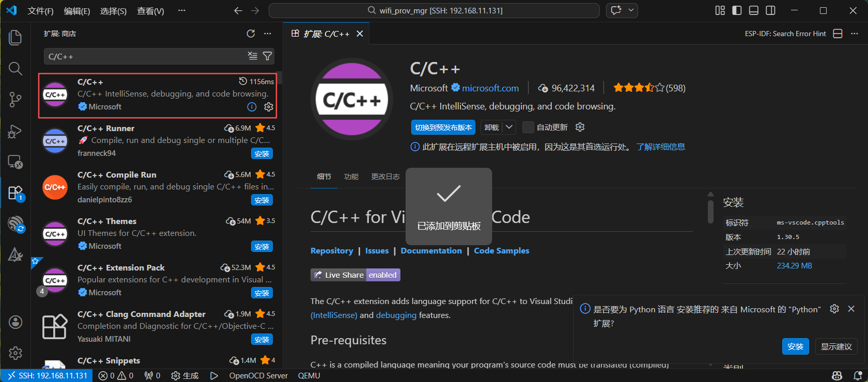The width and height of the screenshot is (868, 382).
Task: Open the Source Control view
Action: coord(16,100)
